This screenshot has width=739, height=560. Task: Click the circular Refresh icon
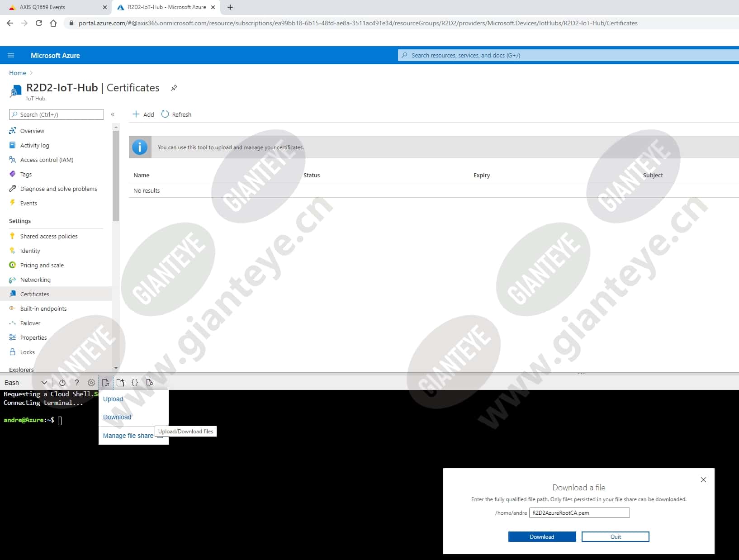pos(165,114)
